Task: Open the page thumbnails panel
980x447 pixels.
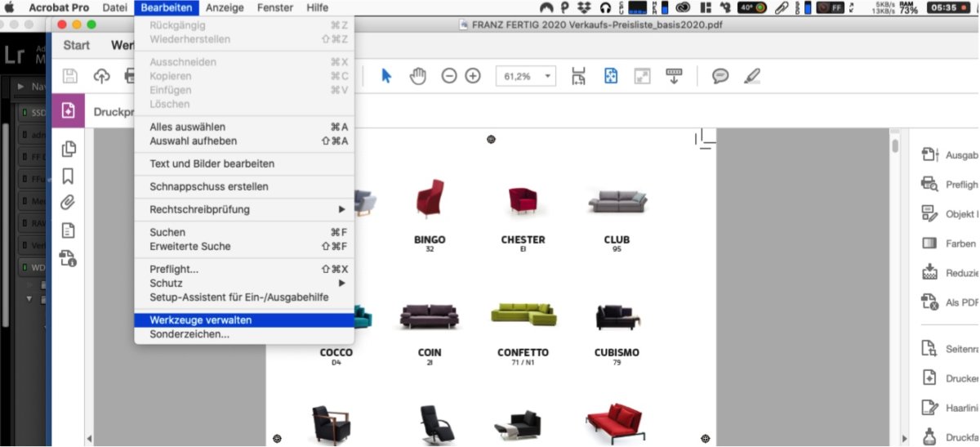Action: click(x=69, y=149)
